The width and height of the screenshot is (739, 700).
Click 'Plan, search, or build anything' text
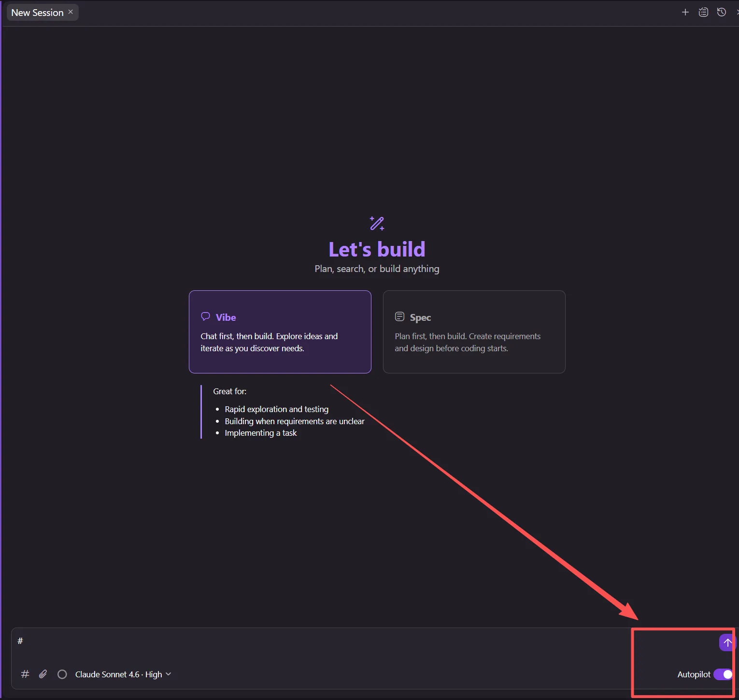point(377,269)
